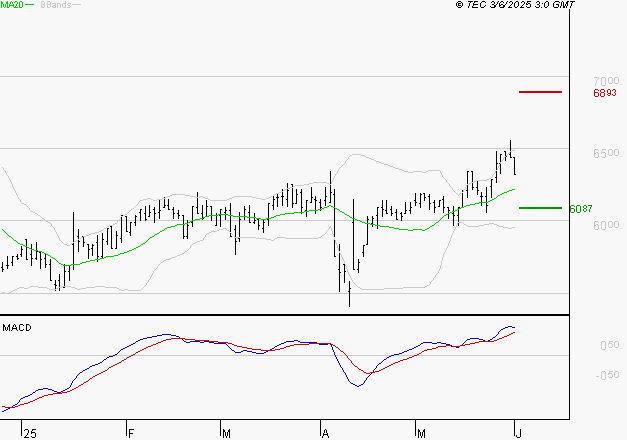The height and width of the screenshot is (440, 627).
Task: Click the 7000 price axis label
Action: pyautogui.click(x=606, y=81)
